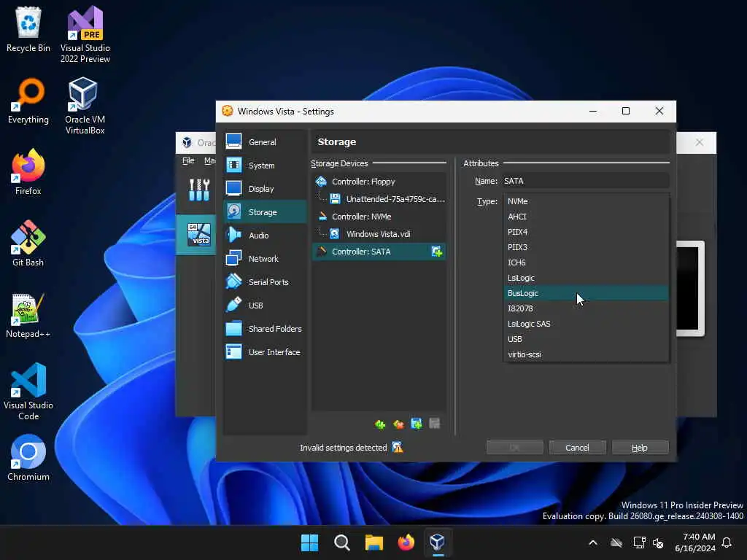The image size is (747, 560).
Task: Open Audio settings category
Action: click(x=265, y=236)
